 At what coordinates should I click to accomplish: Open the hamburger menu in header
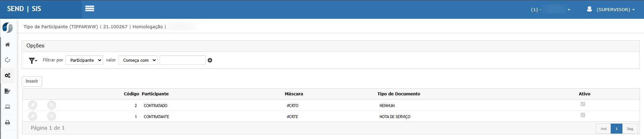coord(90,9)
